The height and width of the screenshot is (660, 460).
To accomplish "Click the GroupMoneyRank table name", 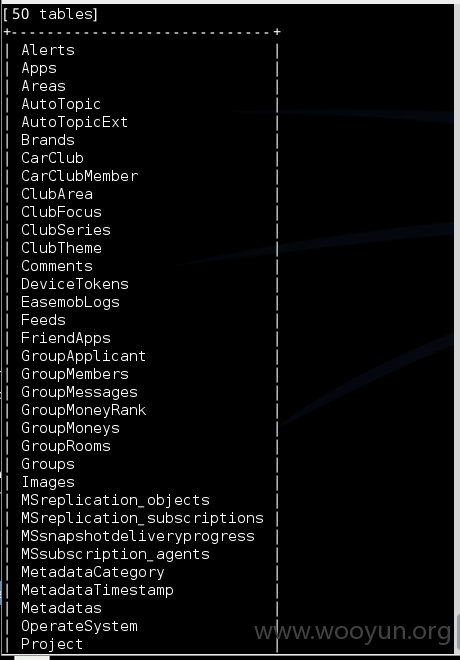I will (x=84, y=410).
